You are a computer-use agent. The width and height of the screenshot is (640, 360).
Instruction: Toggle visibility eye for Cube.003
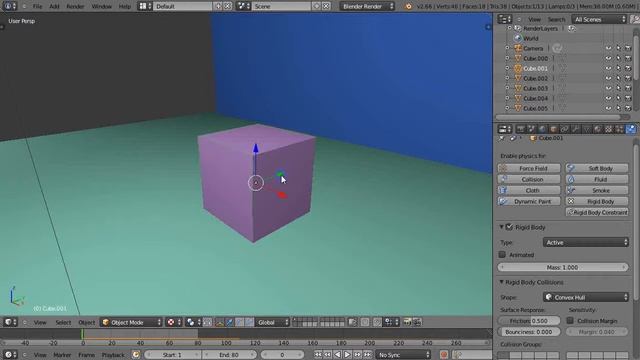608,88
